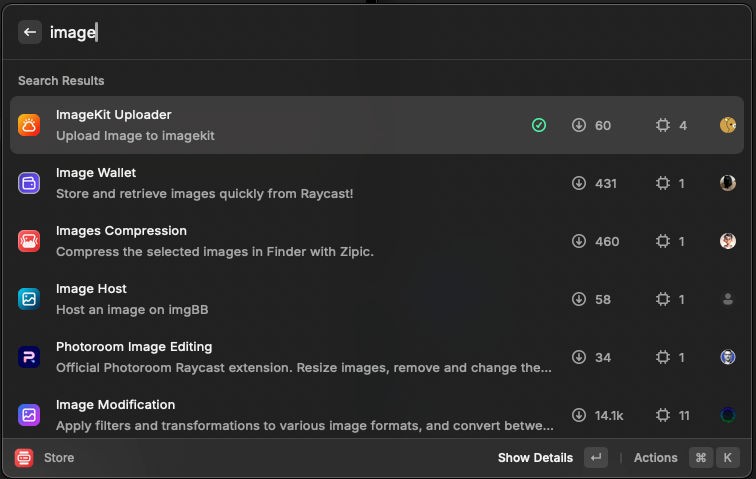Image resolution: width=756 pixels, height=479 pixels.
Task: Click "Official Photoroom Raycast extension" description
Action: click(x=304, y=368)
